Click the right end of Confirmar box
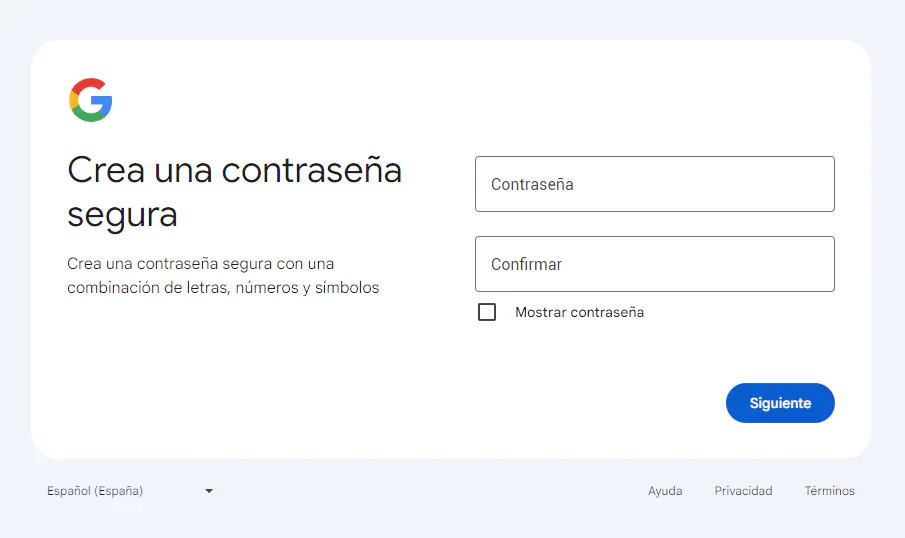 pyautogui.click(x=815, y=264)
